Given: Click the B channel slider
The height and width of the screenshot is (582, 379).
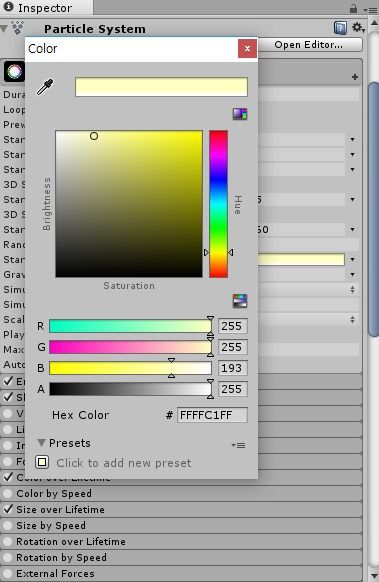Looking at the screenshot, I should (130, 368).
